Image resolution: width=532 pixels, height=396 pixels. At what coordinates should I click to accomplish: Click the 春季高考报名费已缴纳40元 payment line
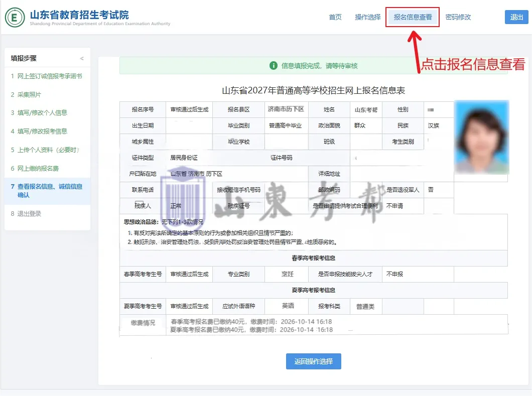(251, 321)
